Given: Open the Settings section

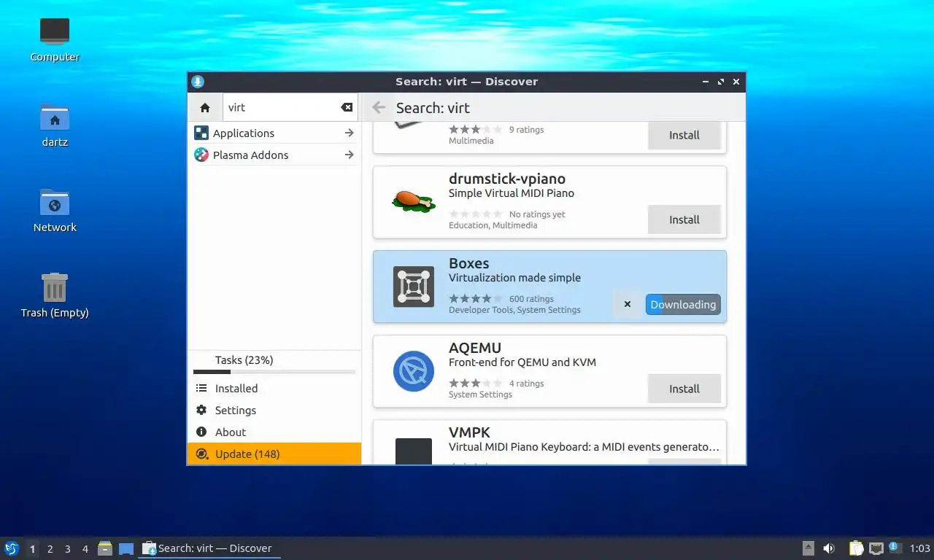Looking at the screenshot, I should click(274, 411).
